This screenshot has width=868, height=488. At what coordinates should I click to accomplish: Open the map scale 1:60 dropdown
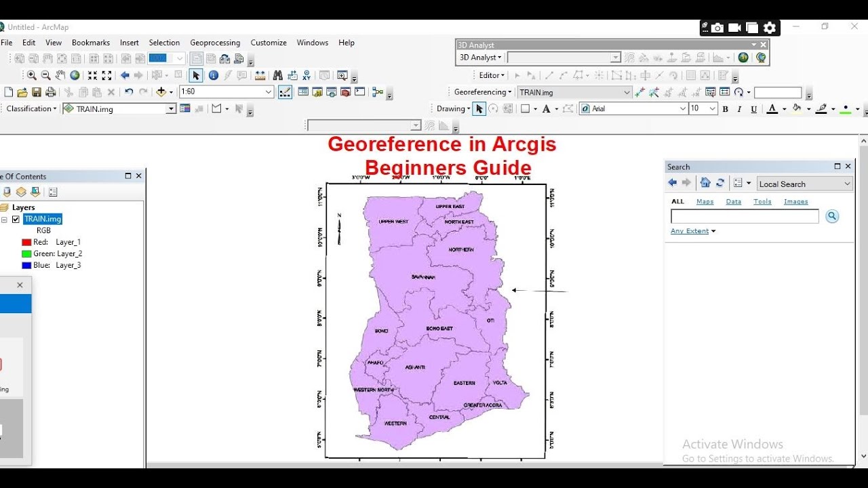[269, 92]
